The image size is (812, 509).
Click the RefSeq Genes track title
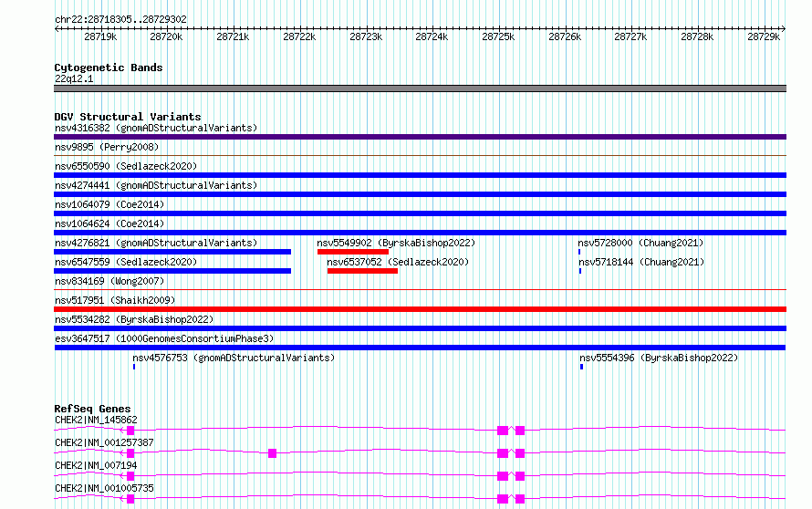tap(92, 409)
